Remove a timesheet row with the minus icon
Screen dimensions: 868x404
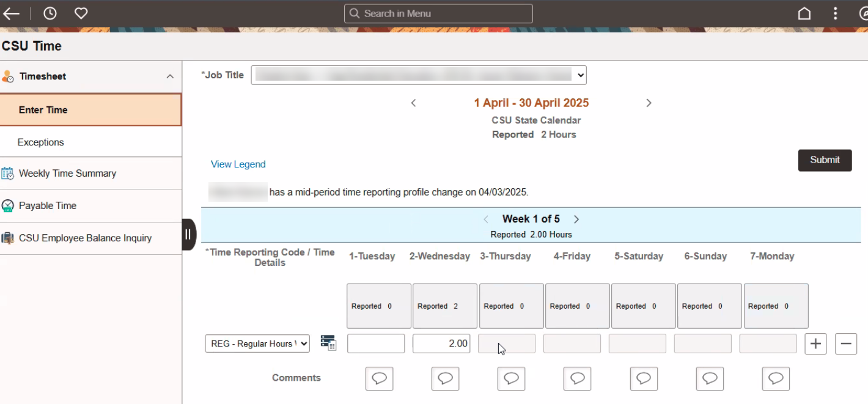[x=846, y=343]
